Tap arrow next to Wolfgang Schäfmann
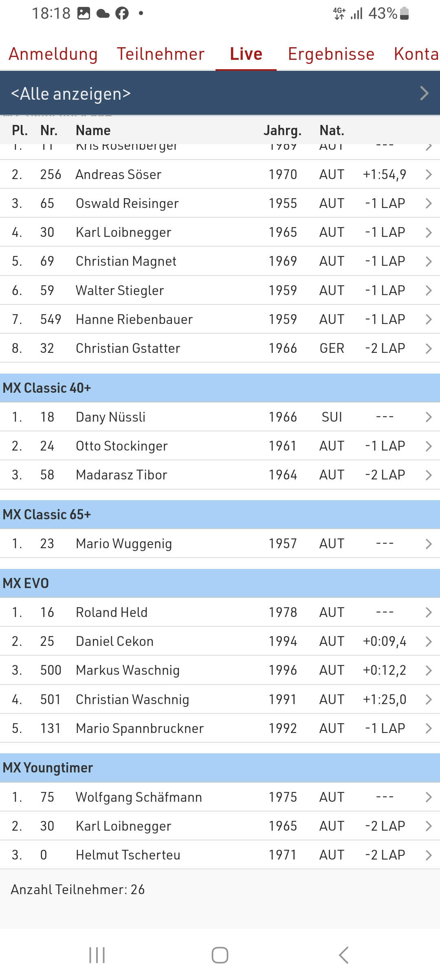 pyautogui.click(x=428, y=797)
